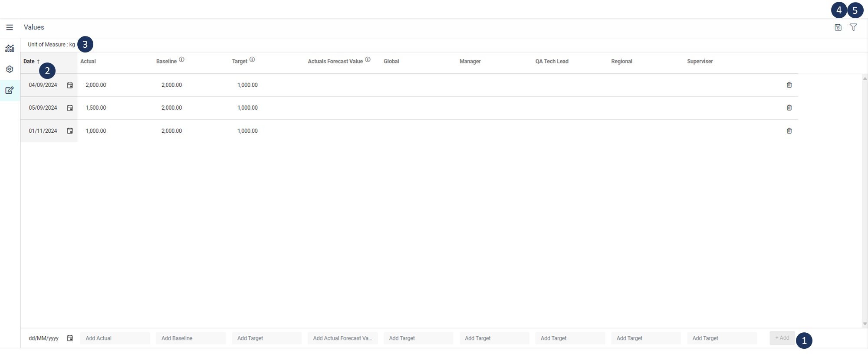Open calendar picker in the add-row date field
868x354 pixels.
coord(70,338)
